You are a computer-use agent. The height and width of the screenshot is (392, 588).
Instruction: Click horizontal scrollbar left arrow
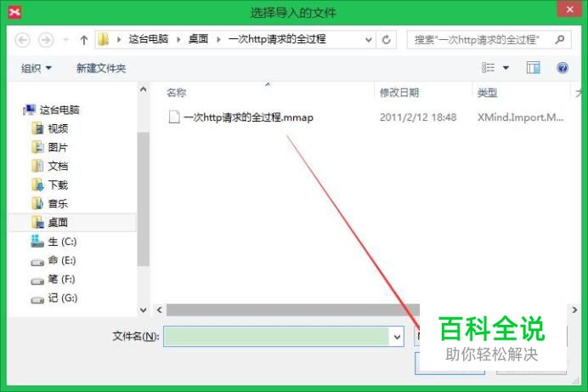[159, 310]
